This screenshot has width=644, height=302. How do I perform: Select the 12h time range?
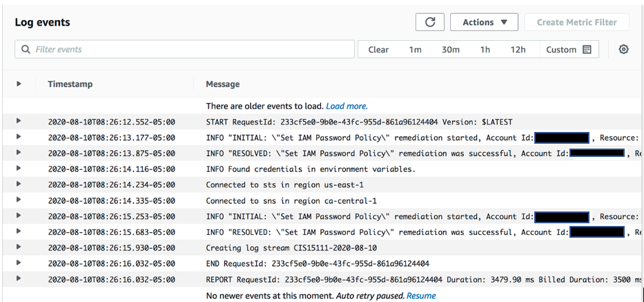(x=518, y=50)
